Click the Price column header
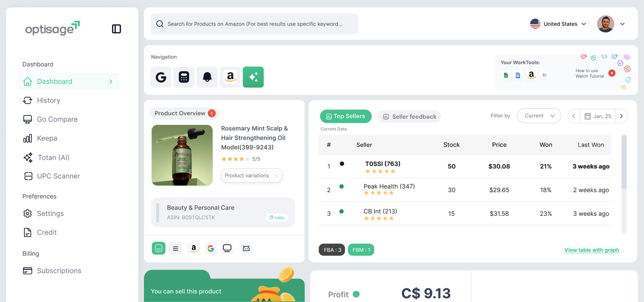The width and height of the screenshot is (644, 302). click(500, 145)
